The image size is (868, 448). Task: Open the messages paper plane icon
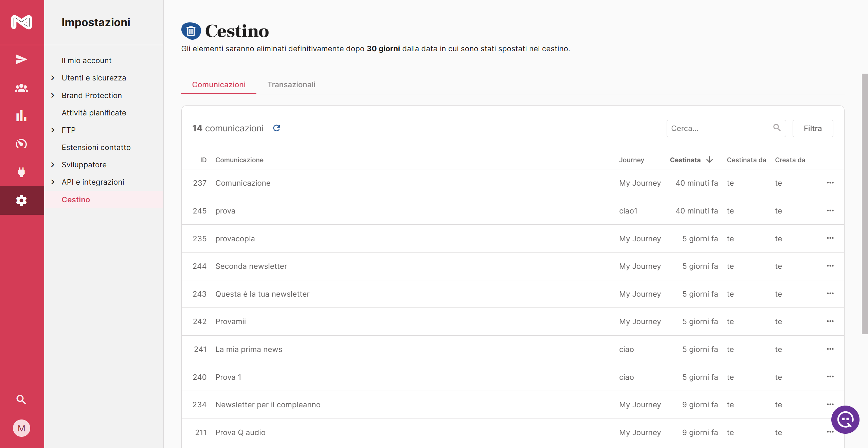(x=21, y=59)
